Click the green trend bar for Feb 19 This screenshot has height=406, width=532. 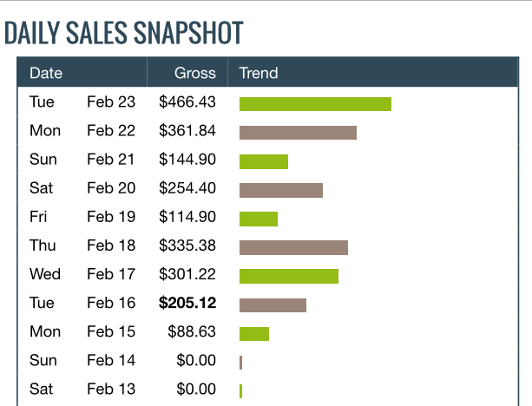pos(259,219)
